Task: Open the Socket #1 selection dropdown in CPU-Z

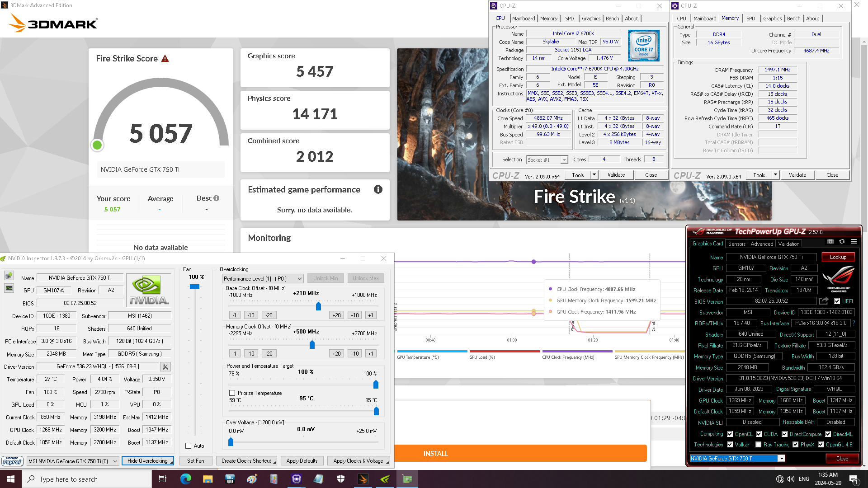Action: [547, 160]
